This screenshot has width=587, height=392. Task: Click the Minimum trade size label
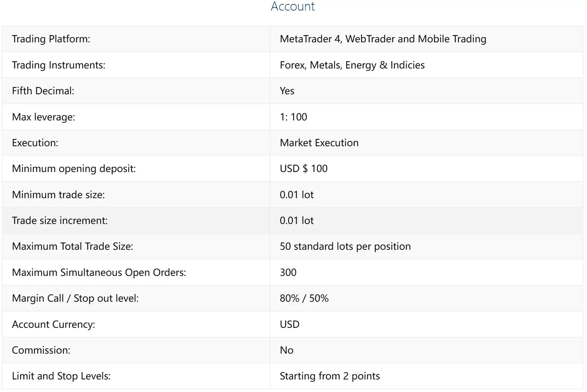point(58,195)
